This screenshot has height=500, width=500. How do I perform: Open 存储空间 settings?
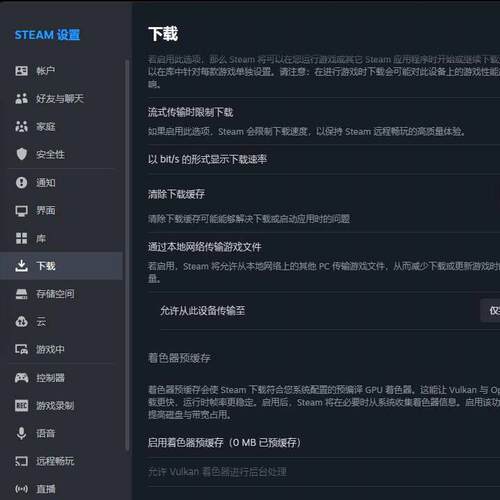click(x=62, y=294)
